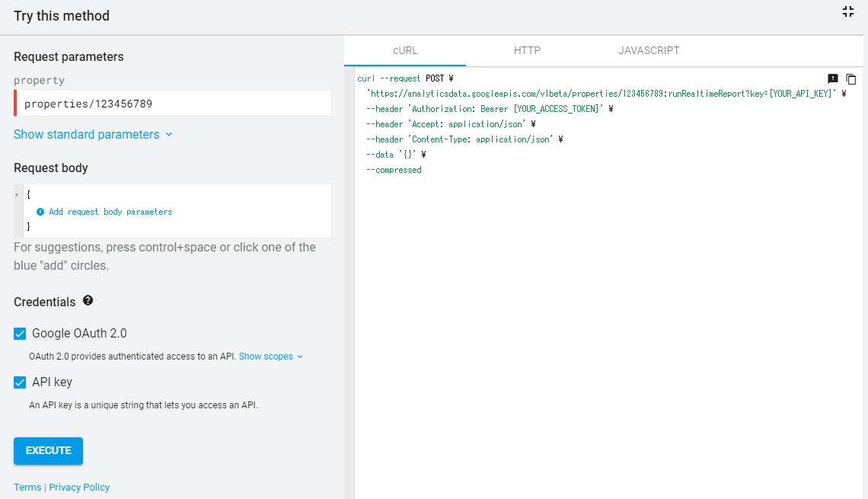Disable the API key checkbox
The height and width of the screenshot is (499, 868).
click(20, 382)
